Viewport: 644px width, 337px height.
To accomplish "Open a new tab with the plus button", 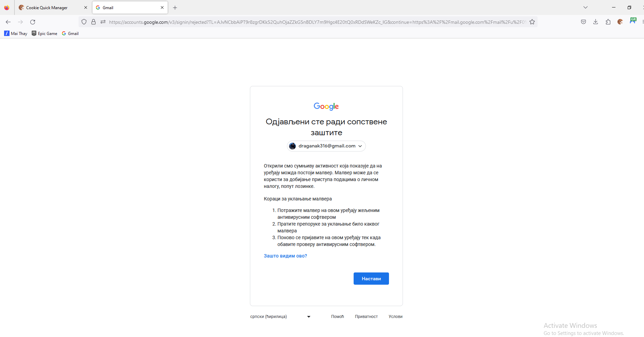I will (x=175, y=7).
